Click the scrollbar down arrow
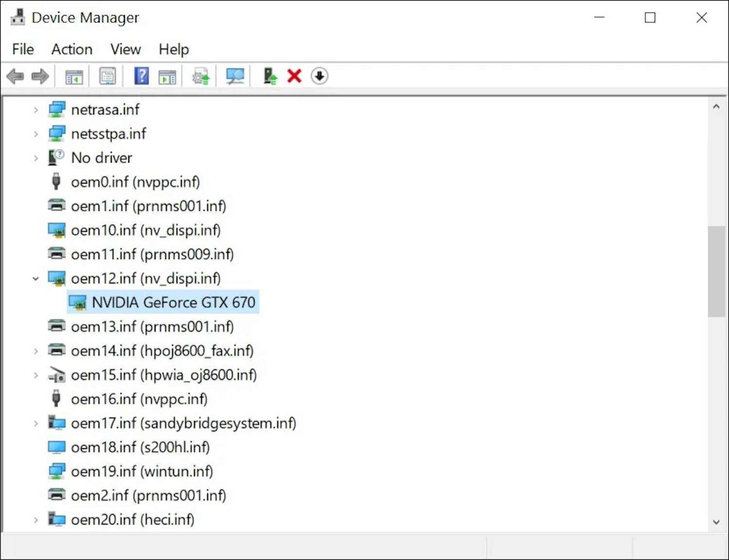Image resolution: width=729 pixels, height=560 pixels. click(716, 522)
